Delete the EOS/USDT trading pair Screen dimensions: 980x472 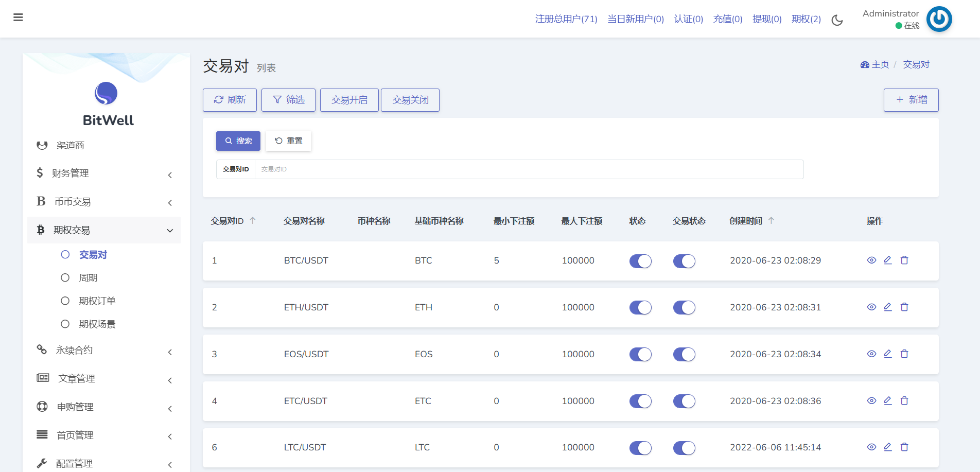point(904,354)
